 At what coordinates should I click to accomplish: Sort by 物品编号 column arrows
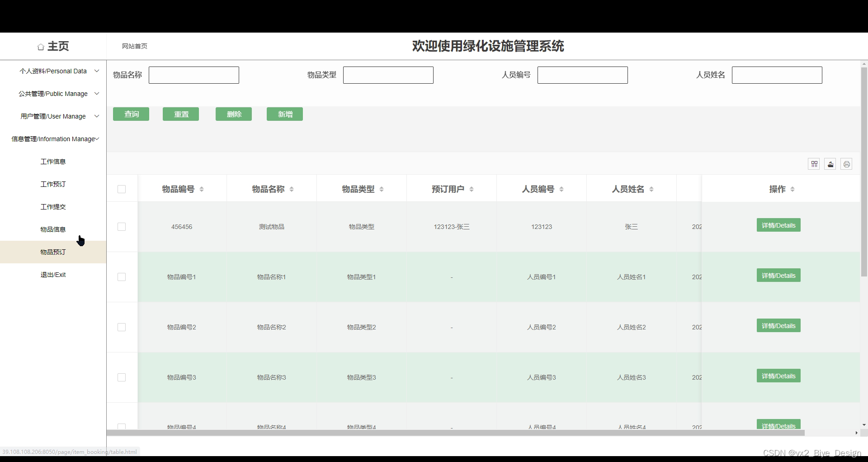click(x=202, y=189)
